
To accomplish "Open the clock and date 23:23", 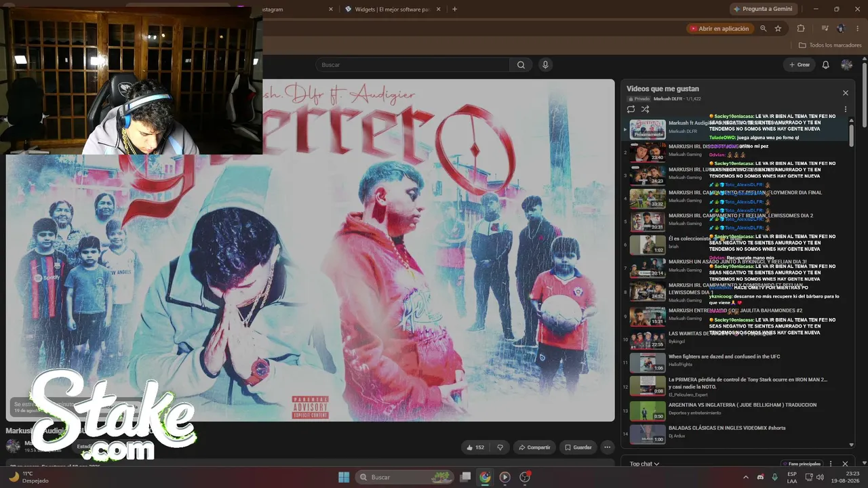I will [x=847, y=477].
